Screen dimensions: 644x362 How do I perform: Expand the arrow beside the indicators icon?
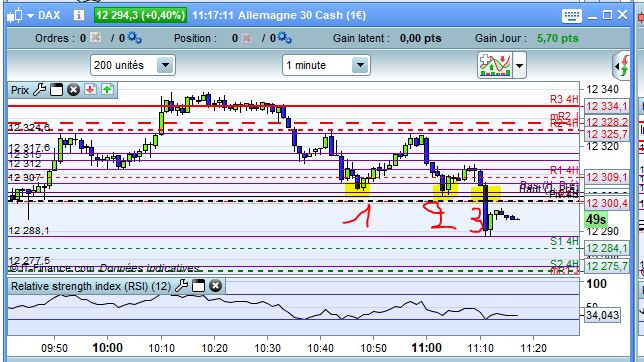[x=520, y=65]
